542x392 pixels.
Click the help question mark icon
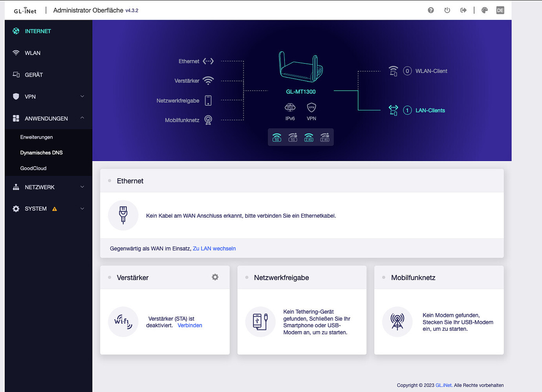(x=431, y=10)
